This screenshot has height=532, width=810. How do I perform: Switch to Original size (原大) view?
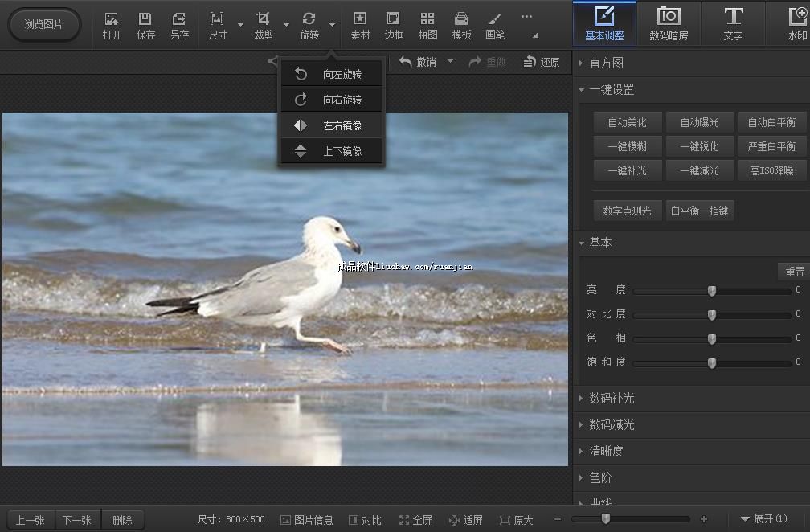click(x=516, y=520)
